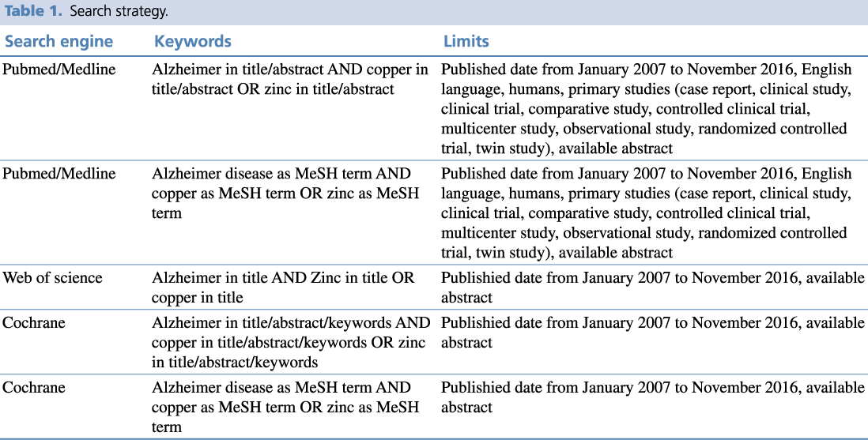The height and width of the screenshot is (440, 868).
Task: Select the first Pubmed/Medline row label
Action: click(59, 70)
